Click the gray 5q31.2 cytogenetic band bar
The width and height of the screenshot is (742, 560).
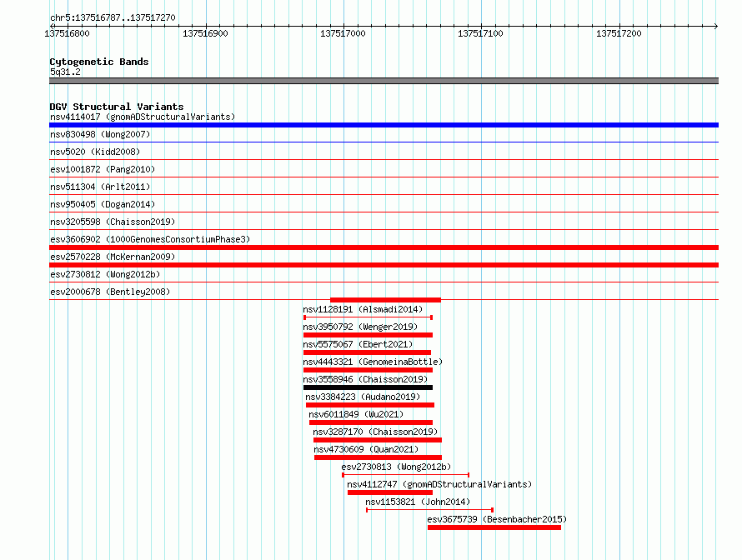pos(384,81)
